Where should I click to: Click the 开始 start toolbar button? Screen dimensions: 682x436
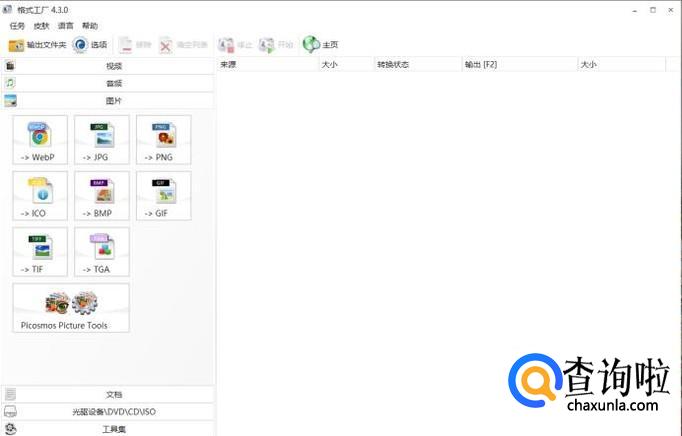pos(276,45)
